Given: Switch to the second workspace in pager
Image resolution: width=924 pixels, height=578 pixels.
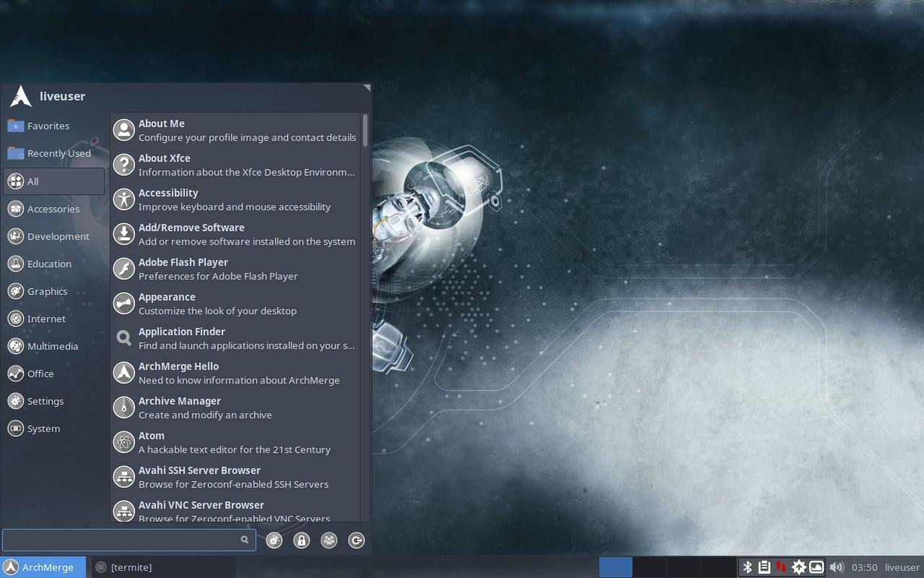Looking at the screenshot, I should click(649, 567).
